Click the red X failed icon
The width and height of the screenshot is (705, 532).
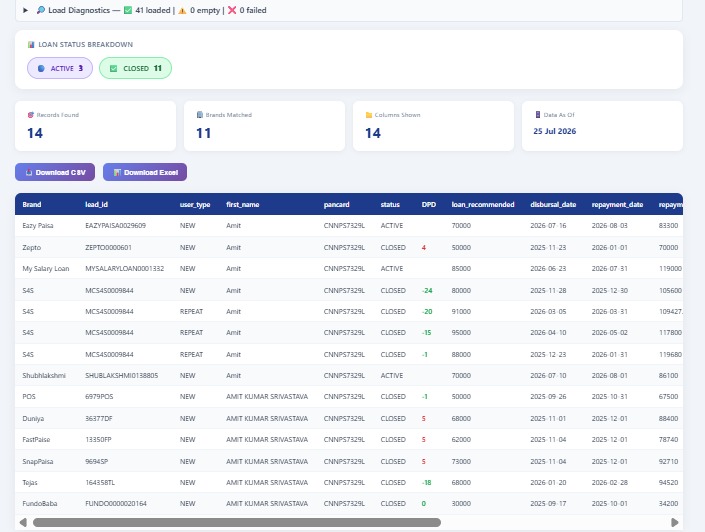(232, 10)
